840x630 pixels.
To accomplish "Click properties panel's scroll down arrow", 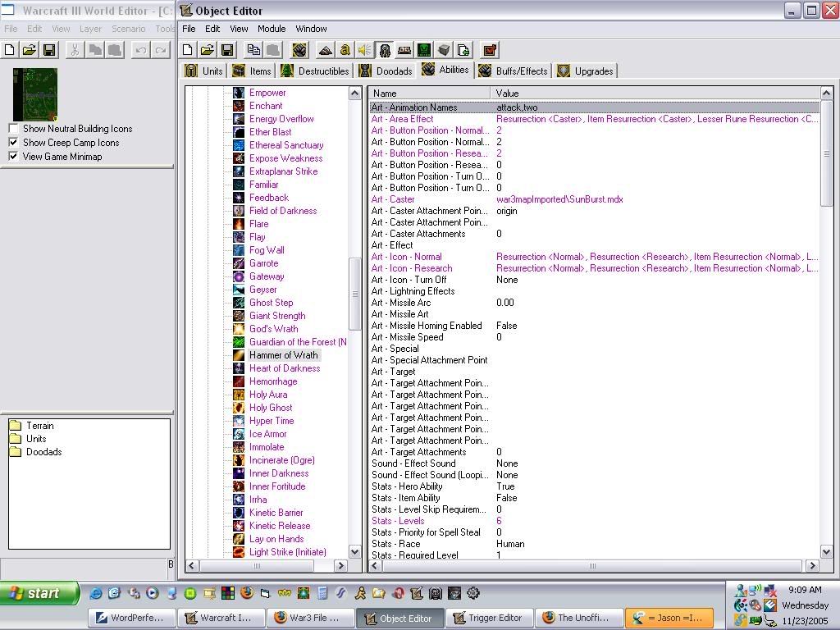I will pos(826,552).
